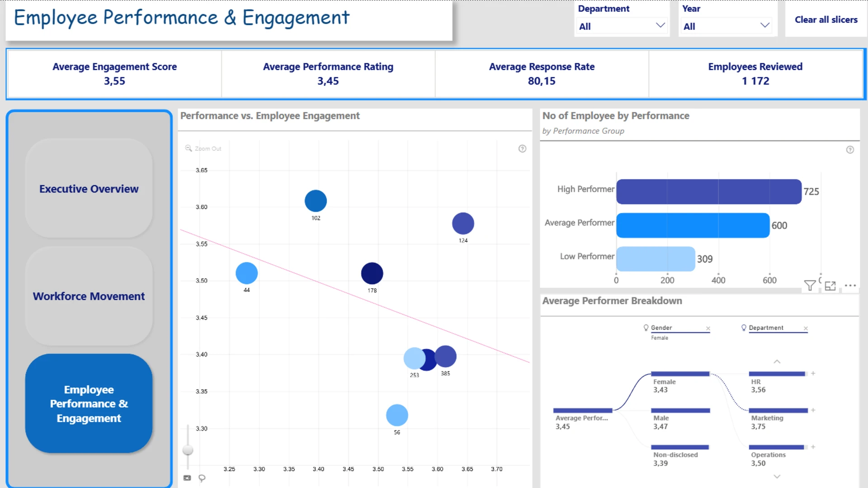Open scatter chart help question mark
Viewport: 868px width, 488px height.
tap(522, 149)
